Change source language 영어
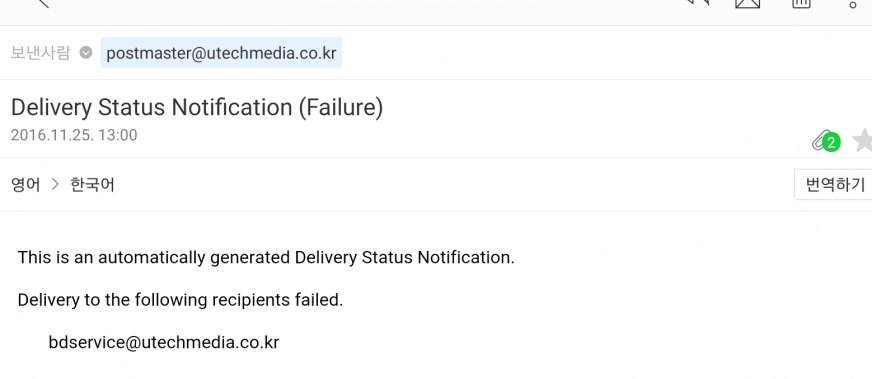Viewport: 872px width, 379px height. click(26, 184)
